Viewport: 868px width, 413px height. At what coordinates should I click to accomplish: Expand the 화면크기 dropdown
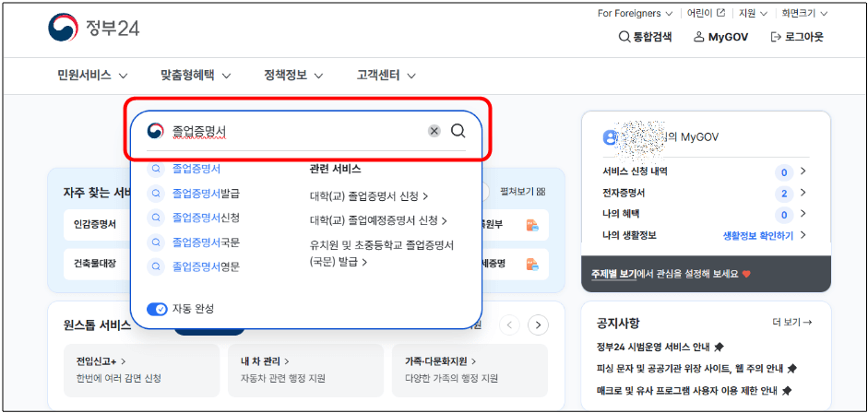pyautogui.click(x=804, y=13)
